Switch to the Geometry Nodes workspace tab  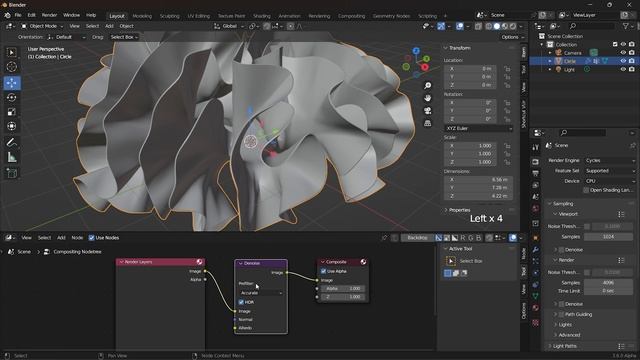pos(391,16)
